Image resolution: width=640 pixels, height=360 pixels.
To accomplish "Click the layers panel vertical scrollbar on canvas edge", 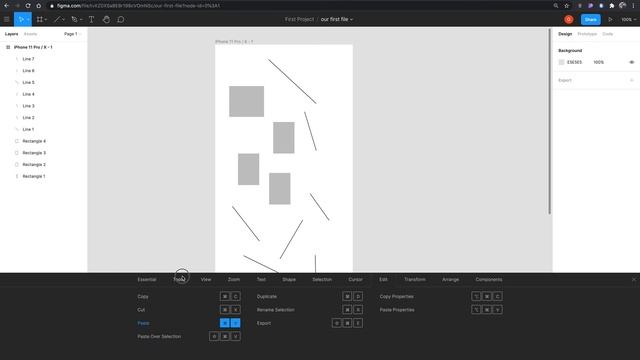I will [549, 121].
